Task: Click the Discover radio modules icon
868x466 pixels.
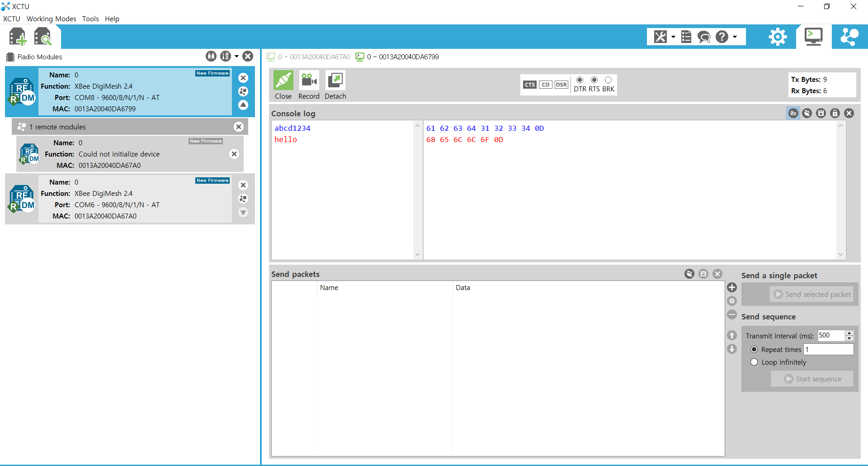Action: click(x=43, y=37)
